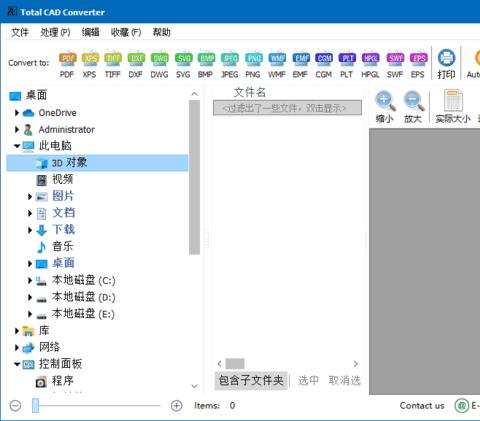Viewport: 480px width, 421px height.
Task: Click the 放大 magnifier icon
Action: [413, 107]
